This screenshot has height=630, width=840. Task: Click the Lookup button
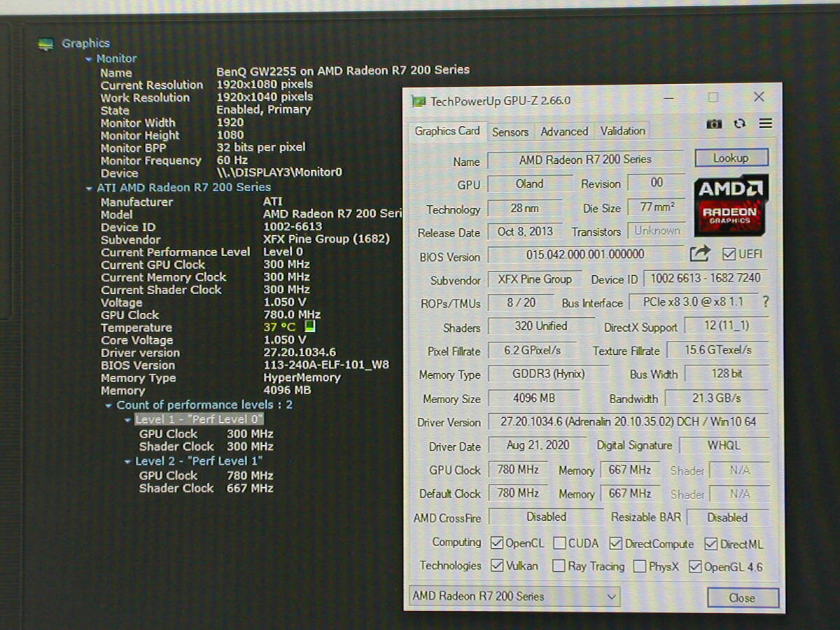[731, 157]
